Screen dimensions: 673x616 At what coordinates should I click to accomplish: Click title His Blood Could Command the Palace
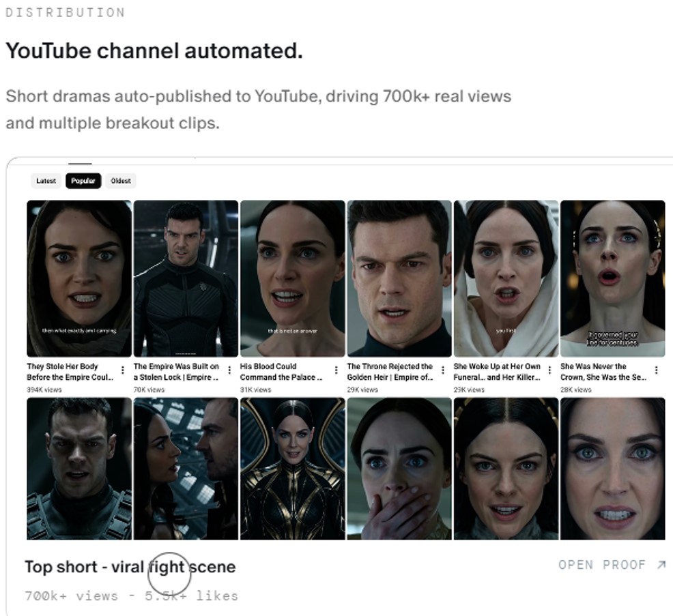click(x=281, y=372)
